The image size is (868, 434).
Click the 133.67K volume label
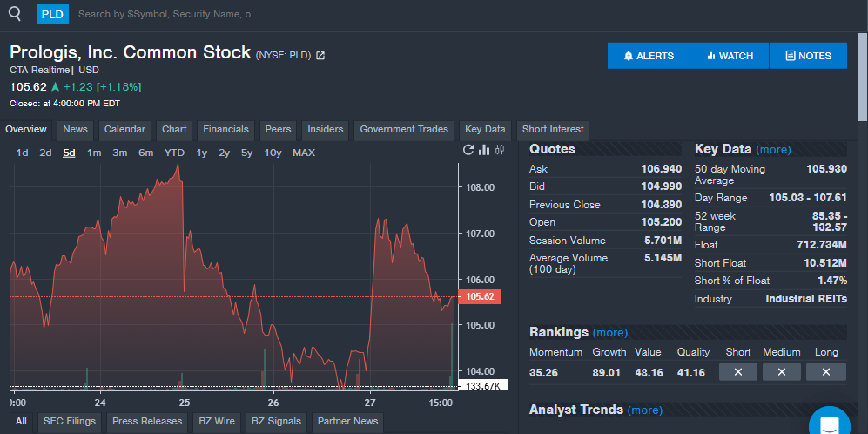pos(482,386)
